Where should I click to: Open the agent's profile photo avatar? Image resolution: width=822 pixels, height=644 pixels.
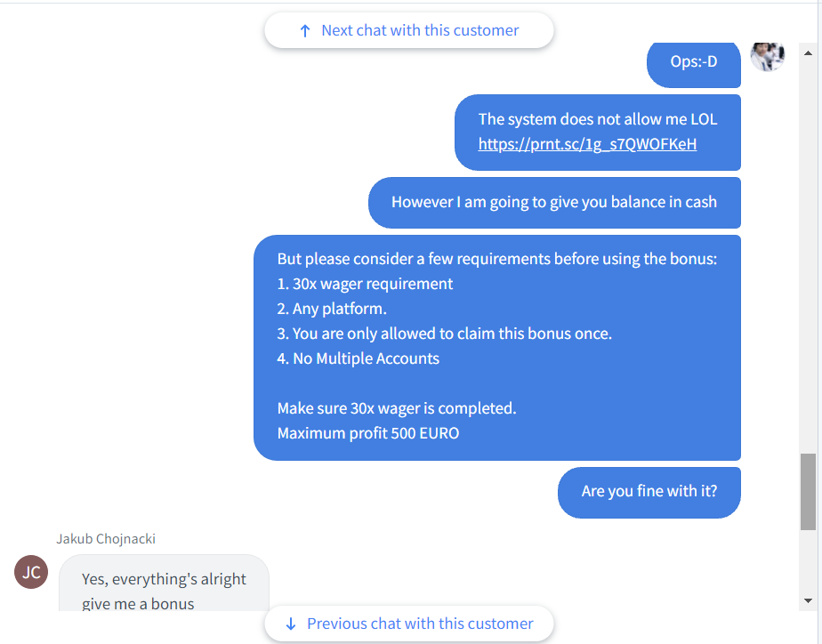768,57
